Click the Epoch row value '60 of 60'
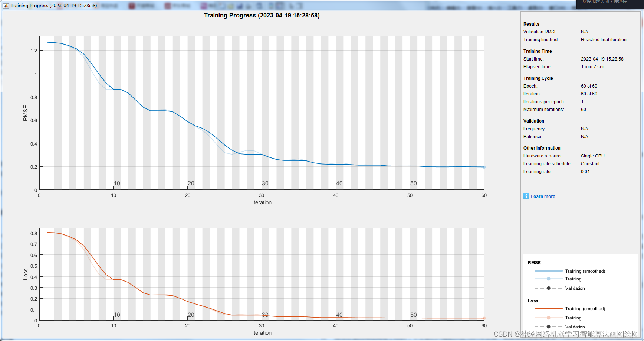The height and width of the screenshot is (341, 644). 589,86
